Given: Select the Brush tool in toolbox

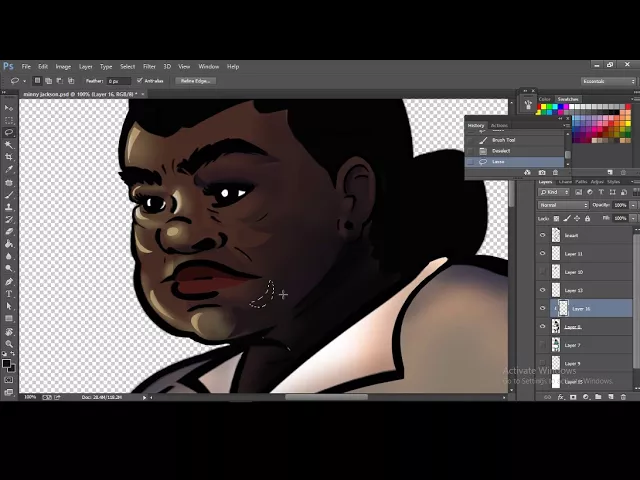Looking at the screenshot, I should tap(9, 195).
